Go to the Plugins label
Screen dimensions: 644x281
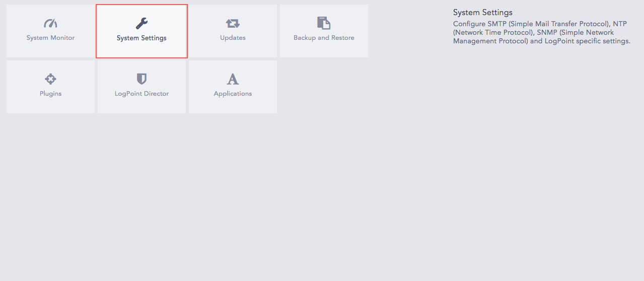pyautogui.click(x=50, y=94)
